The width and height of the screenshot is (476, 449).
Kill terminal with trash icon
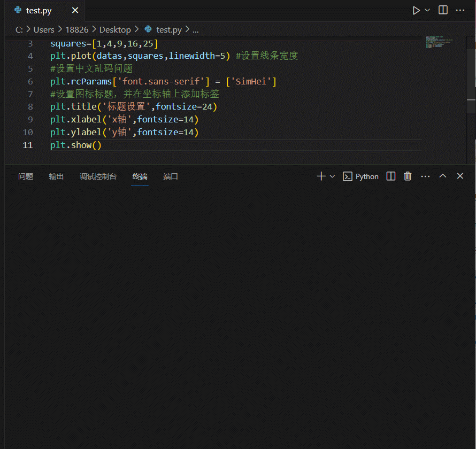pyautogui.click(x=408, y=176)
